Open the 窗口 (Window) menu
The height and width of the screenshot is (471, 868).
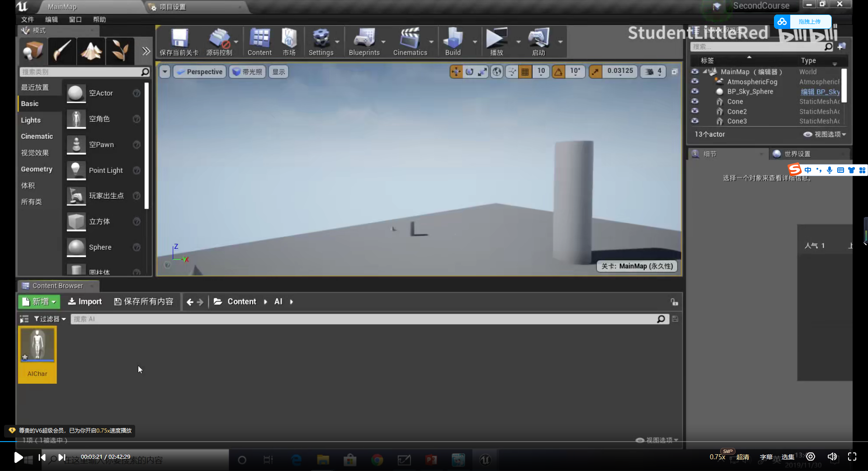click(75, 19)
